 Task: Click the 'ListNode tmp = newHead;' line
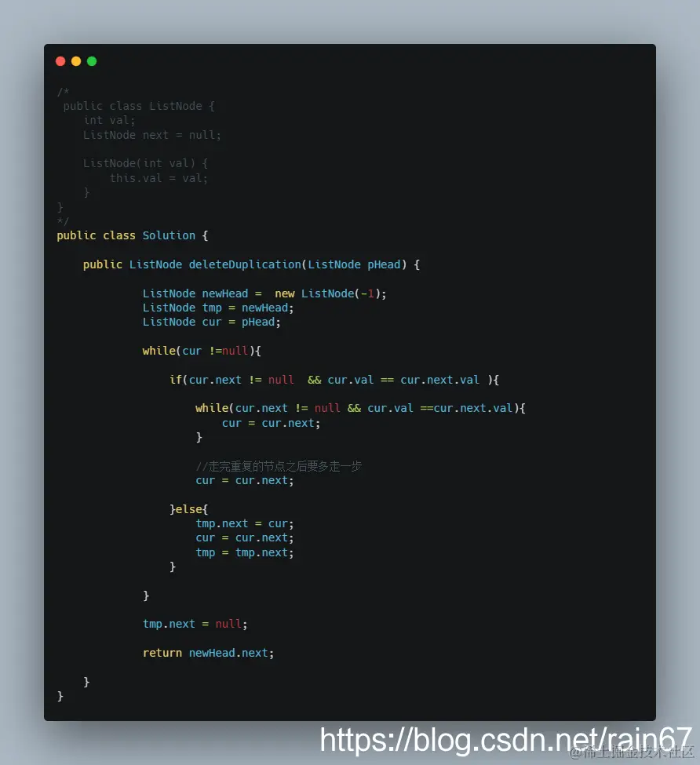pyautogui.click(x=218, y=308)
